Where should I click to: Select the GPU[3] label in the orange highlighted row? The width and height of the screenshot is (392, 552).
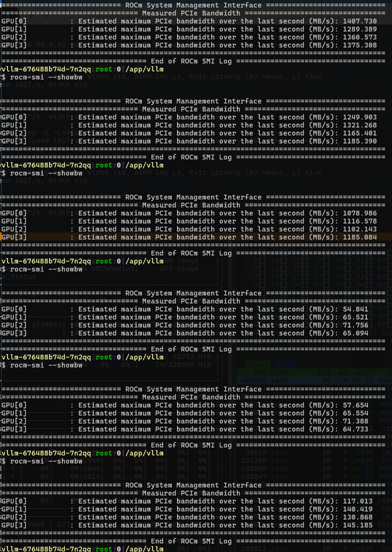coord(14,237)
